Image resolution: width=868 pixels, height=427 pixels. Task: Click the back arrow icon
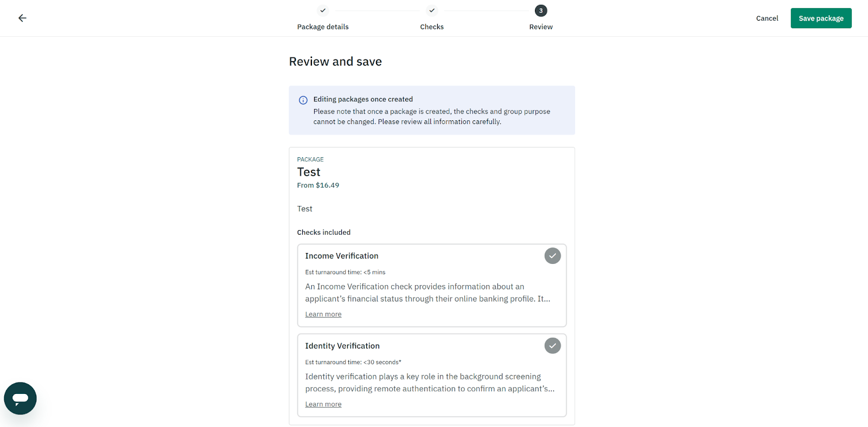tap(22, 18)
